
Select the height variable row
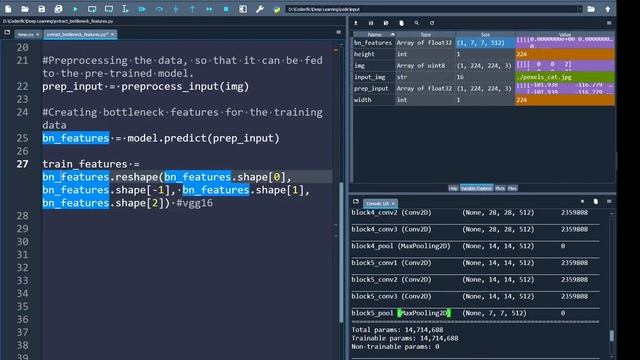(x=484, y=54)
